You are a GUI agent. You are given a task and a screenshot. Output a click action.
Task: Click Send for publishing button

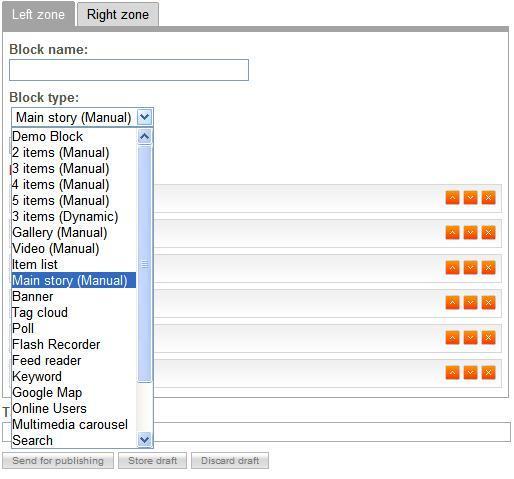point(58,461)
